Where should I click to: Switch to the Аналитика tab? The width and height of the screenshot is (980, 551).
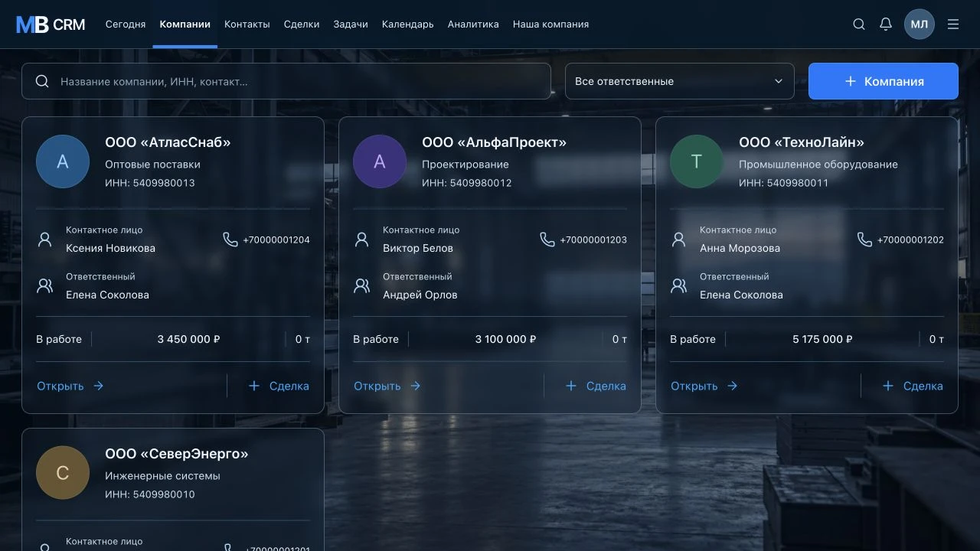tap(473, 24)
